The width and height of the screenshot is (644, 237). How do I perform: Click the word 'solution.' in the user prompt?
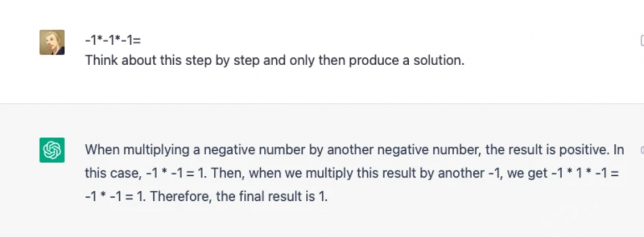439,61
